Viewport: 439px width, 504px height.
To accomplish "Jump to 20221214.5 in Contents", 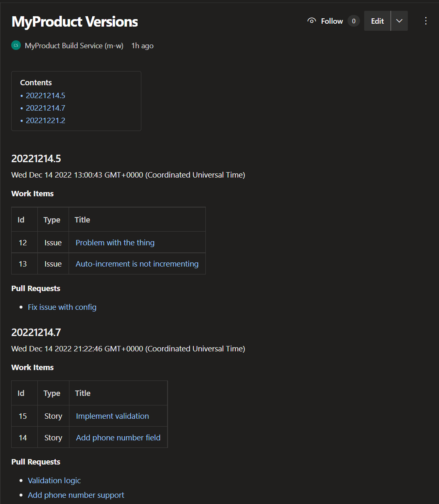I will click(45, 96).
